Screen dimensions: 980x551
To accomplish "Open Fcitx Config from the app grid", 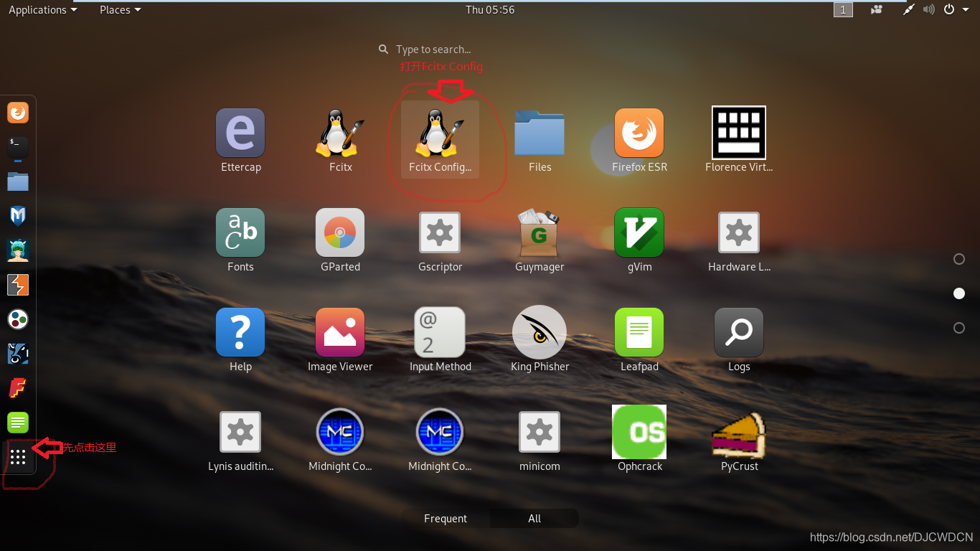I will click(440, 141).
